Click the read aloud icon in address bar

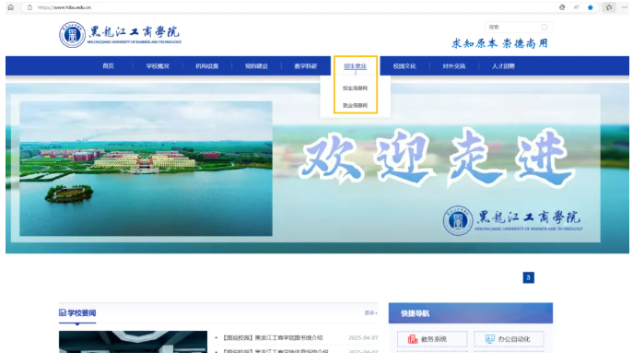point(577,7)
